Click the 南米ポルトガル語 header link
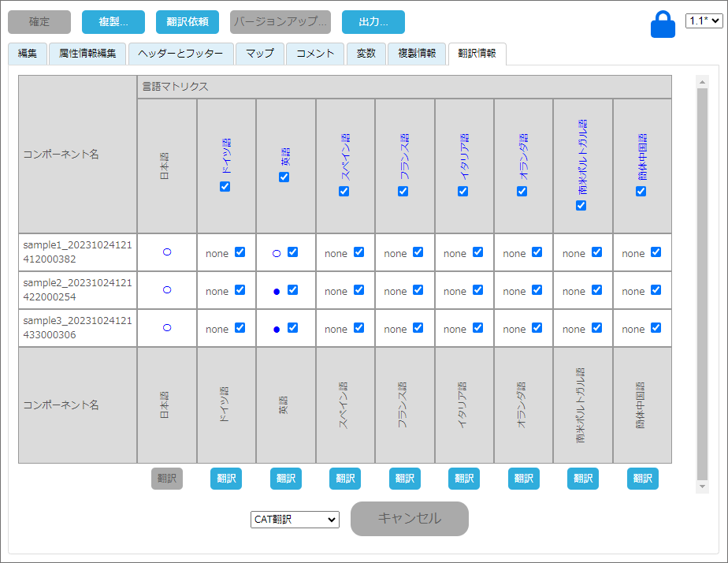 click(582, 157)
